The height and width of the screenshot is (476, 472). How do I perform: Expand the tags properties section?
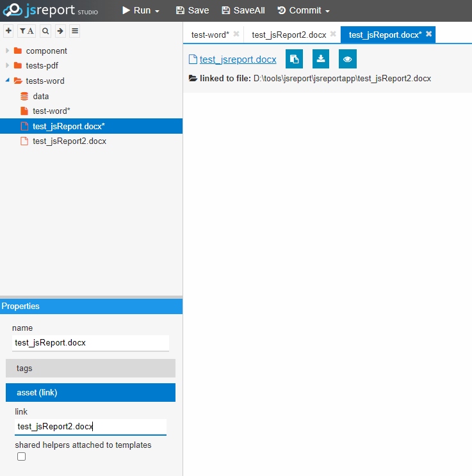click(x=90, y=369)
